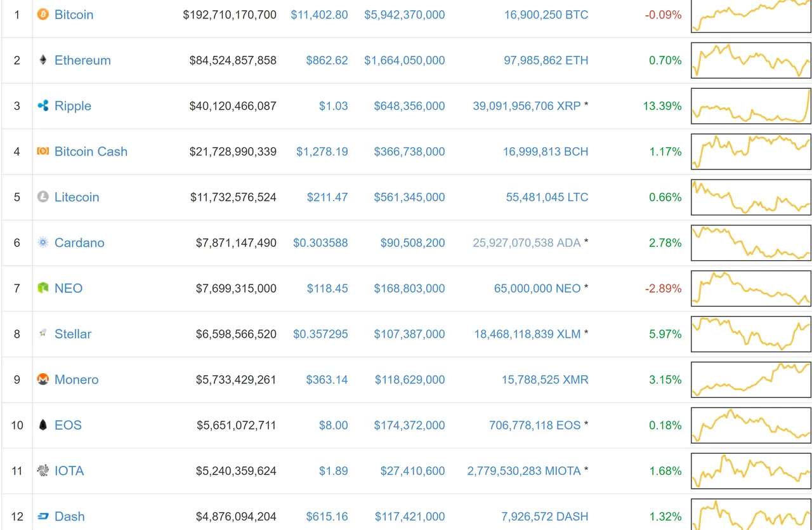This screenshot has width=812, height=530.
Task: Click the Bitcoin Cash logo icon
Action: tap(43, 151)
